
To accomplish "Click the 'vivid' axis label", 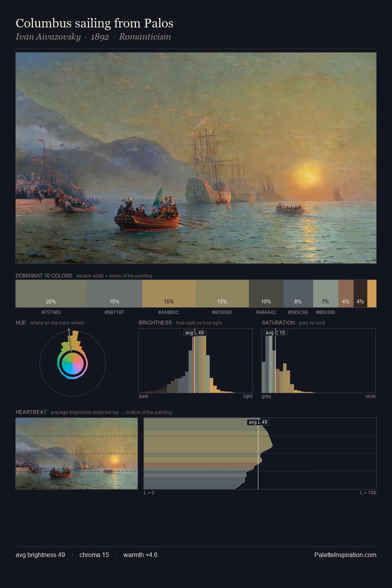I will coord(370,396).
